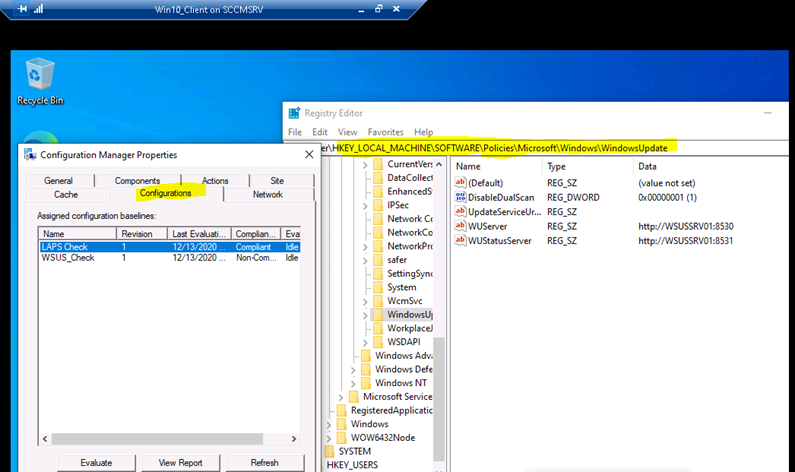Select the WindowsU... key in registry tree

click(x=410, y=314)
